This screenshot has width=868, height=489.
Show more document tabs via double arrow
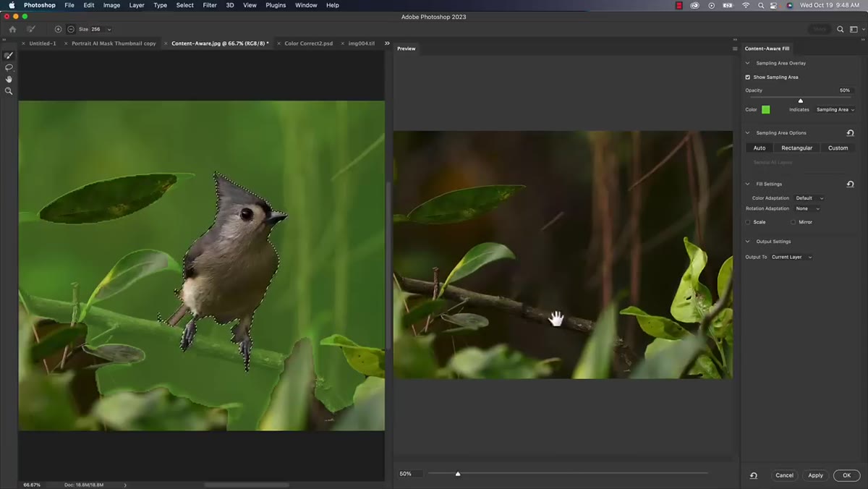click(x=387, y=43)
